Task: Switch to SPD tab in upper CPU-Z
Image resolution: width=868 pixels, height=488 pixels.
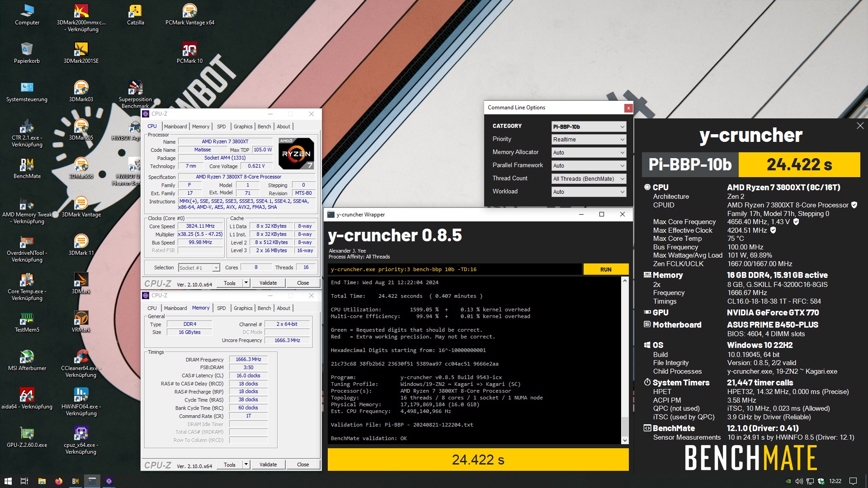Action: tap(221, 127)
